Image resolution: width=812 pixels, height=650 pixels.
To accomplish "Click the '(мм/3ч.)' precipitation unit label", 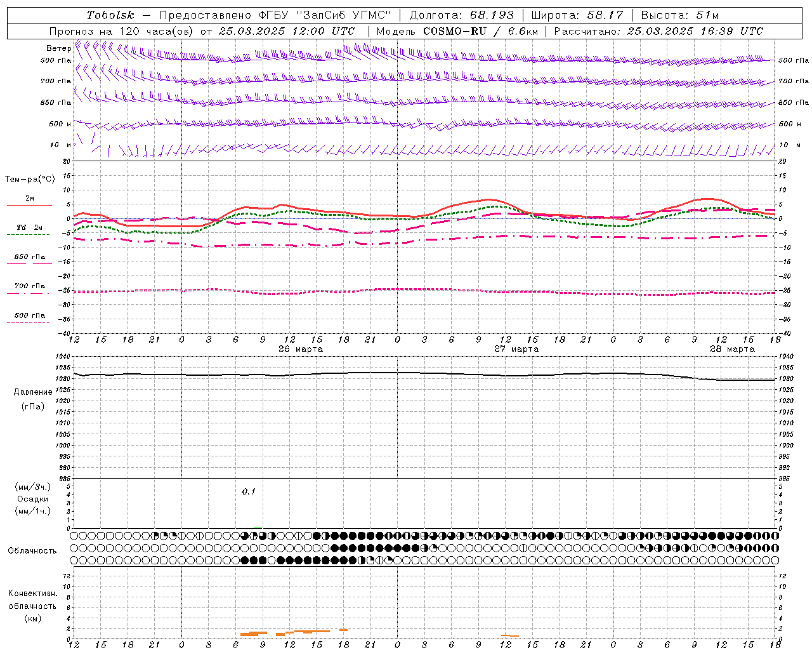I will pos(33,487).
